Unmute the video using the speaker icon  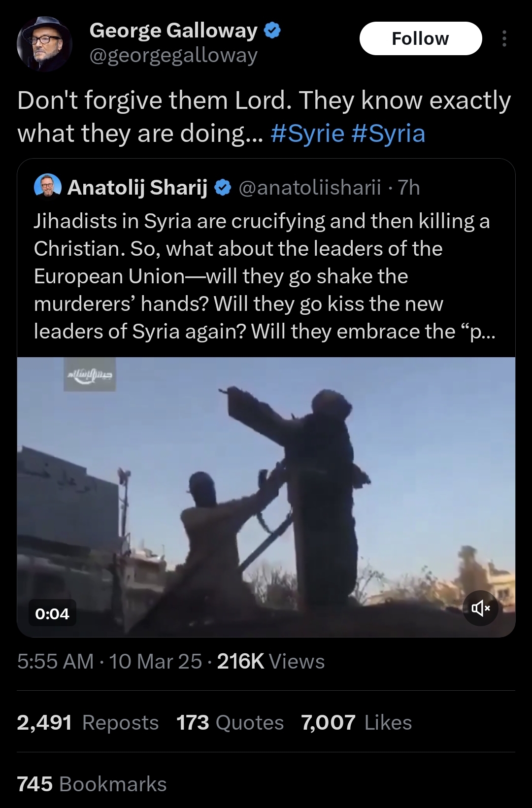[481, 609]
